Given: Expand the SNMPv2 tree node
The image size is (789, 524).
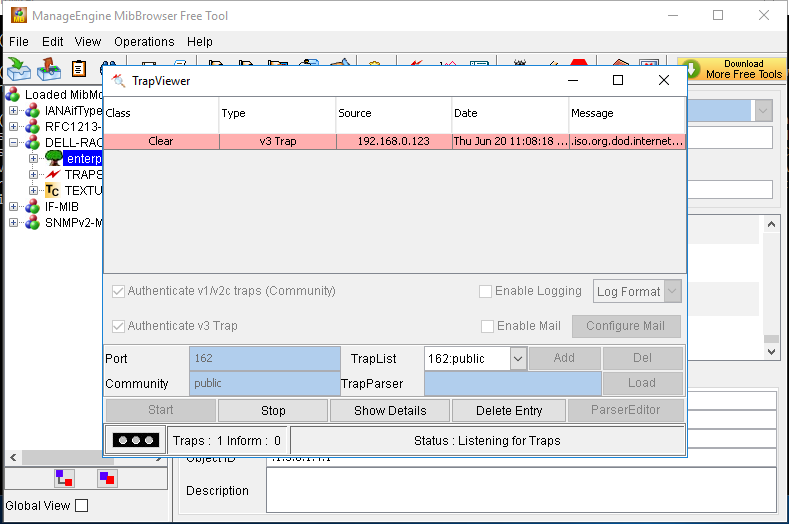Looking at the screenshot, I should click(x=14, y=222).
